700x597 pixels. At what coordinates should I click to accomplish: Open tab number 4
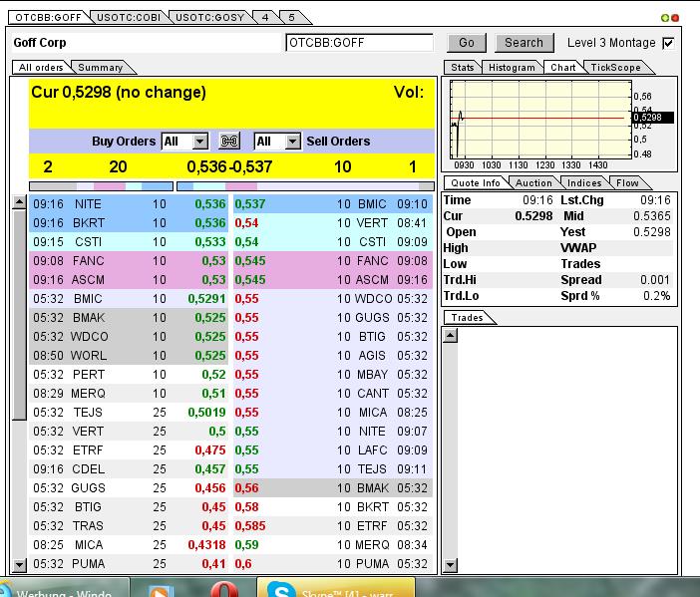265,17
